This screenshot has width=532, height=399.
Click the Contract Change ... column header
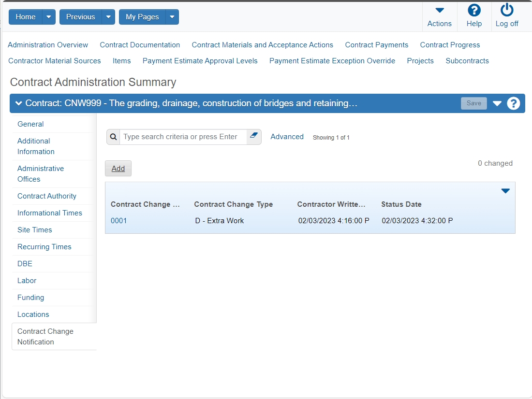[145, 204]
